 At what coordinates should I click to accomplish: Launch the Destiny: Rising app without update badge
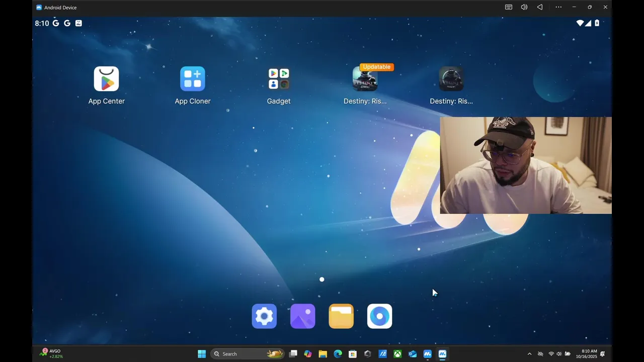pyautogui.click(x=451, y=79)
